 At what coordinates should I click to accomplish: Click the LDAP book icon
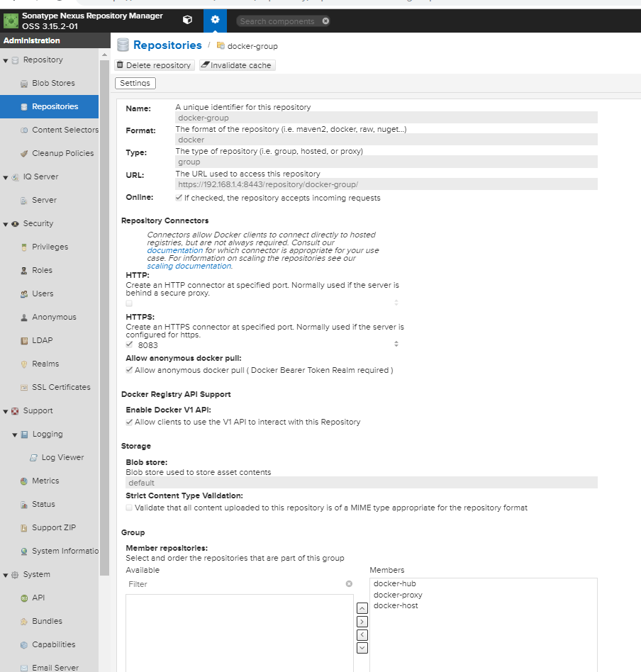click(x=24, y=341)
